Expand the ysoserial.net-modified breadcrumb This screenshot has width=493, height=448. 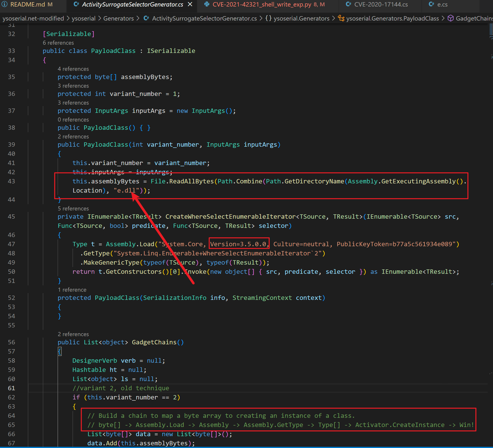[33, 18]
